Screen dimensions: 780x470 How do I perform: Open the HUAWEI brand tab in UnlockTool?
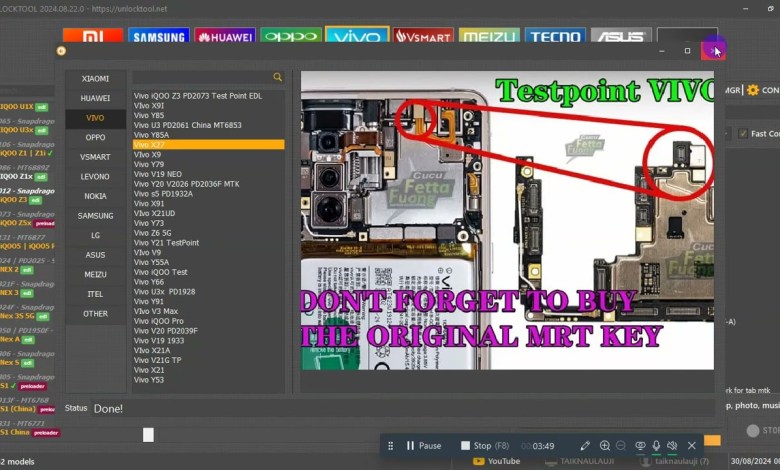click(x=225, y=35)
